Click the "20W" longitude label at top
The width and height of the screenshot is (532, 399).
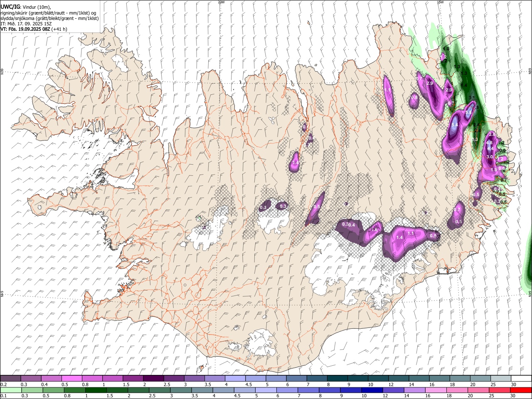click(x=221, y=2)
